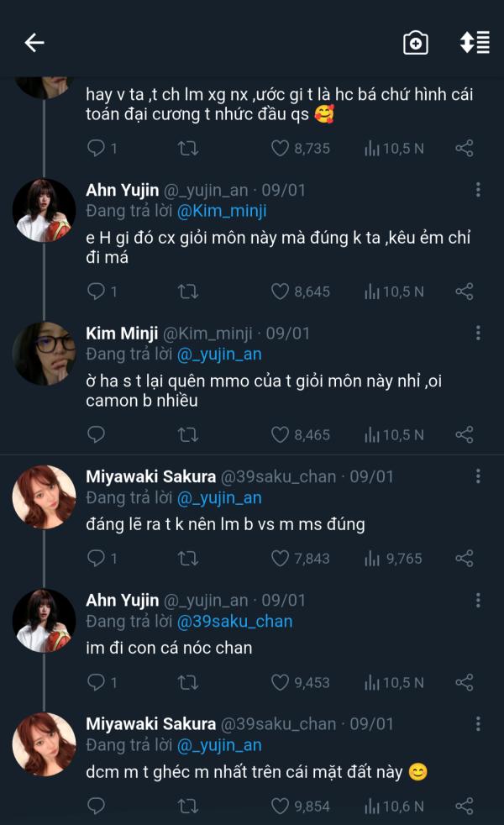504x825 pixels.
Task: Open the three-dot menu on Sakura's last tweet
Action: (x=477, y=724)
